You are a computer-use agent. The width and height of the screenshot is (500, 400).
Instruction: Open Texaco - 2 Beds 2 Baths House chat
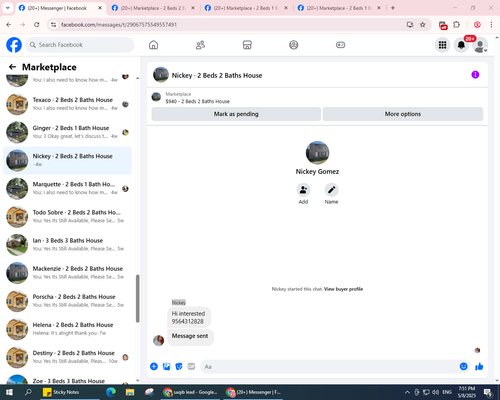coord(67,104)
